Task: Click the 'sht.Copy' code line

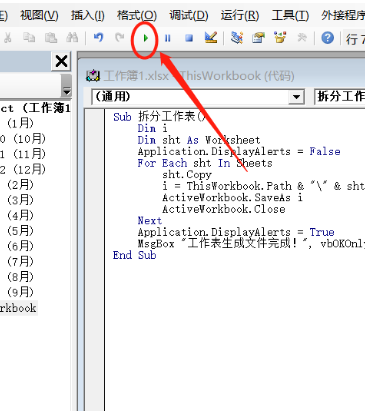Action: 187,175
